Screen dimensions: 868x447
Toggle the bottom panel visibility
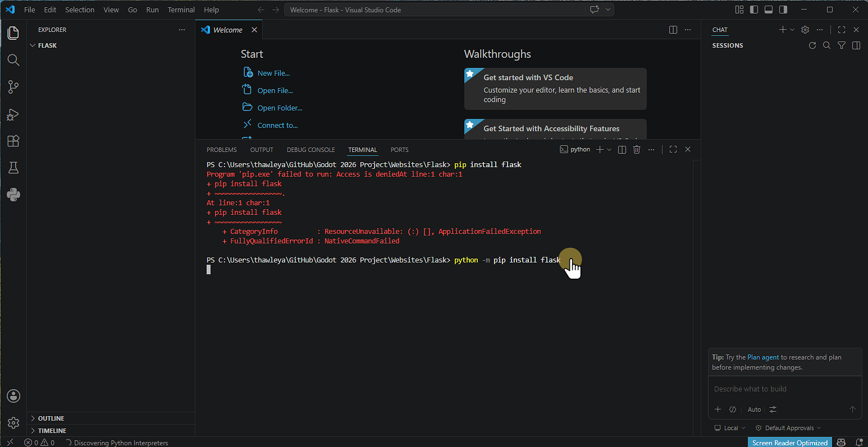click(769, 10)
